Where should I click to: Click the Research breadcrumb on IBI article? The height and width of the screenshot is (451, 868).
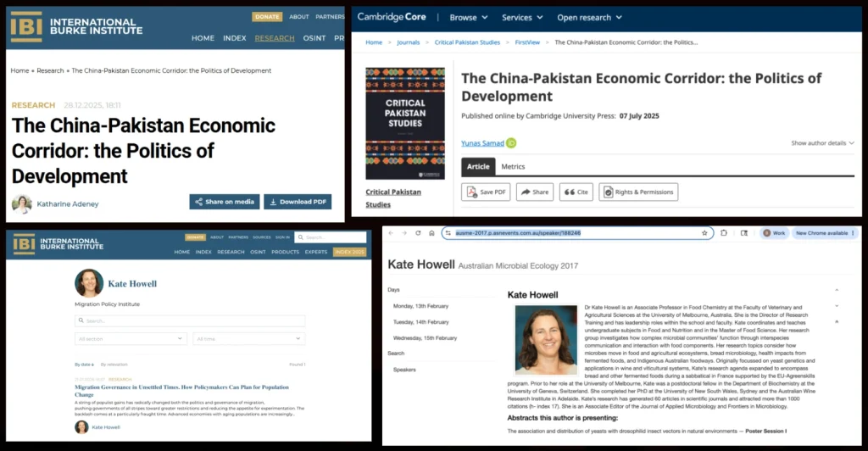[x=50, y=71]
